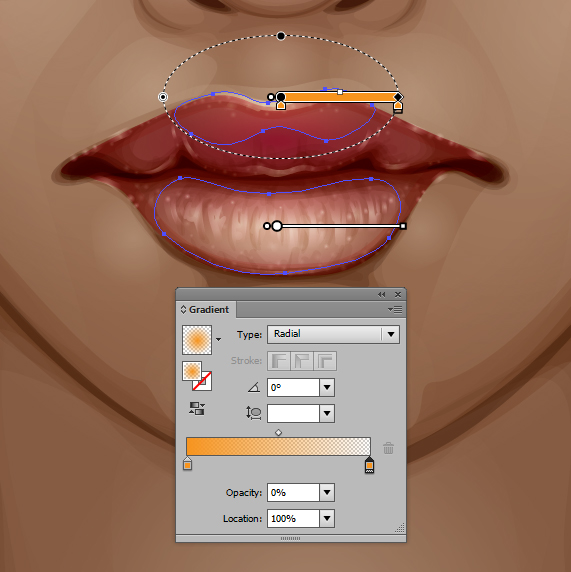Click the square end handle of lower annotator
Image resolution: width=571 pixels, height=572 pixels.
[x=403, y=226]
